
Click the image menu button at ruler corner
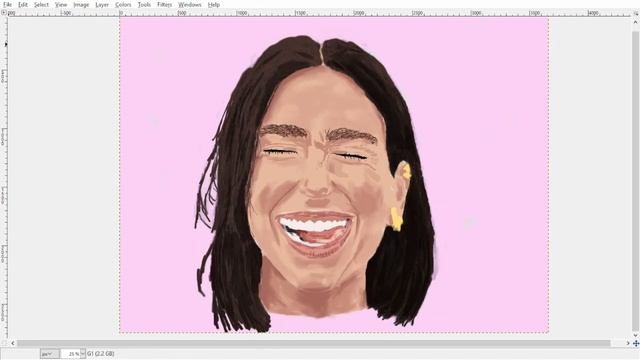4,13
